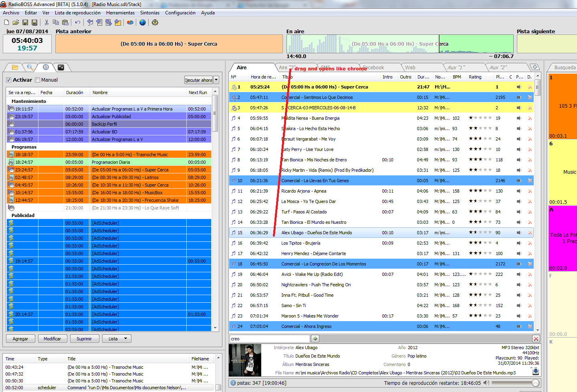The width and height of the screenshot is (577, 392).
Task: Sort playlist by the Rating column header
Action: pyautogui.click(x=480, y=77)
